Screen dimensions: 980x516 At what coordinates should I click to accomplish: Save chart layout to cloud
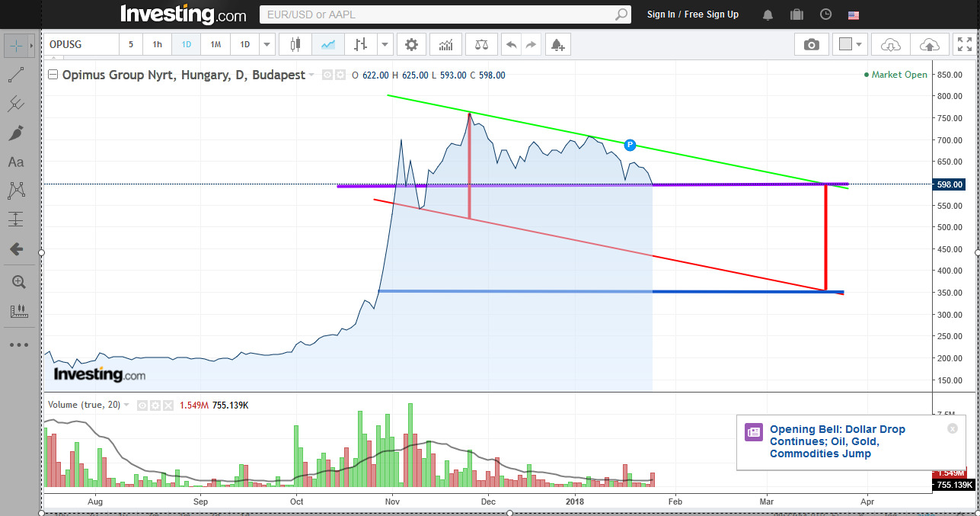pyautogui.click(x=930, y=45)
